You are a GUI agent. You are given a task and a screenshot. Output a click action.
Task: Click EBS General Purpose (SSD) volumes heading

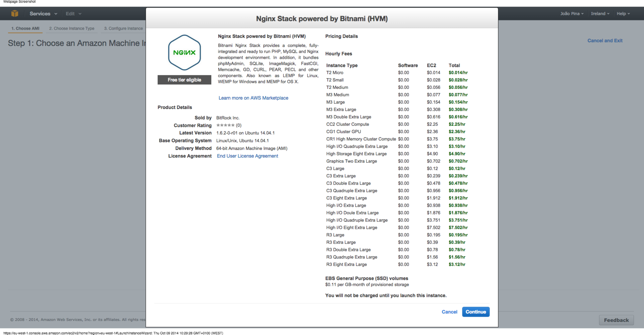[x=367, y=278]
